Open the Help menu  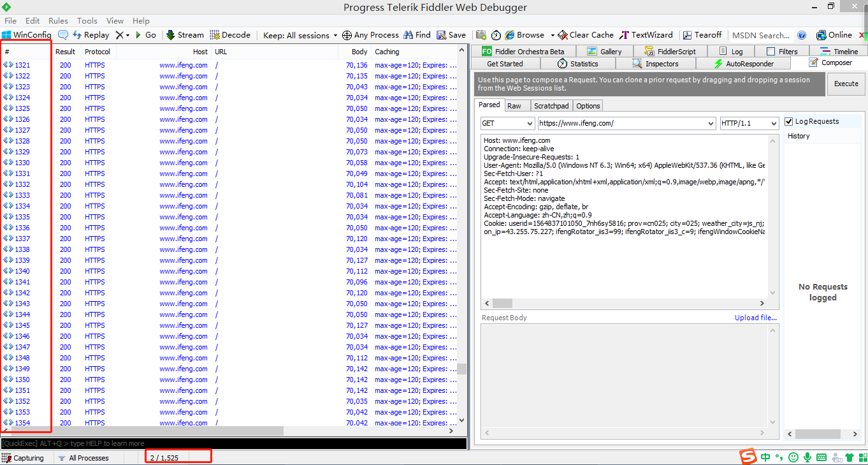coord(141,20)
